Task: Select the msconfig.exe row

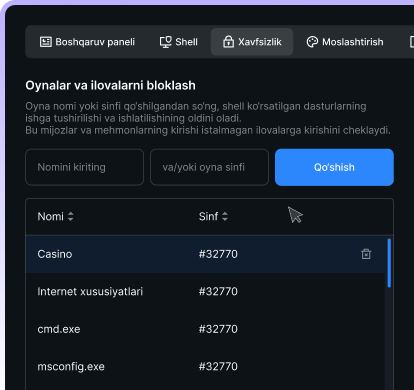Action: (x=205, y=367)
